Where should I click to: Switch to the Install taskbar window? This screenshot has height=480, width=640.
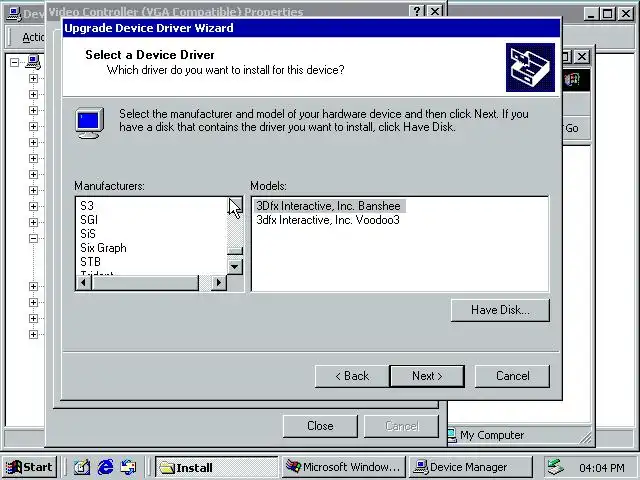(216, 467)
